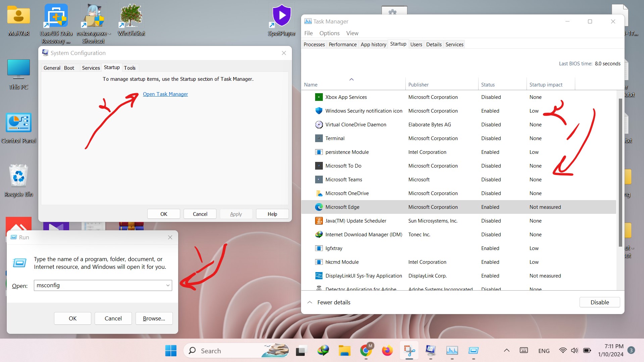Click the DisplayLinkUI Sys-Tray Application icon
Image resolution: width=644 pixels, height=362 pixels.
click(319, 276)
